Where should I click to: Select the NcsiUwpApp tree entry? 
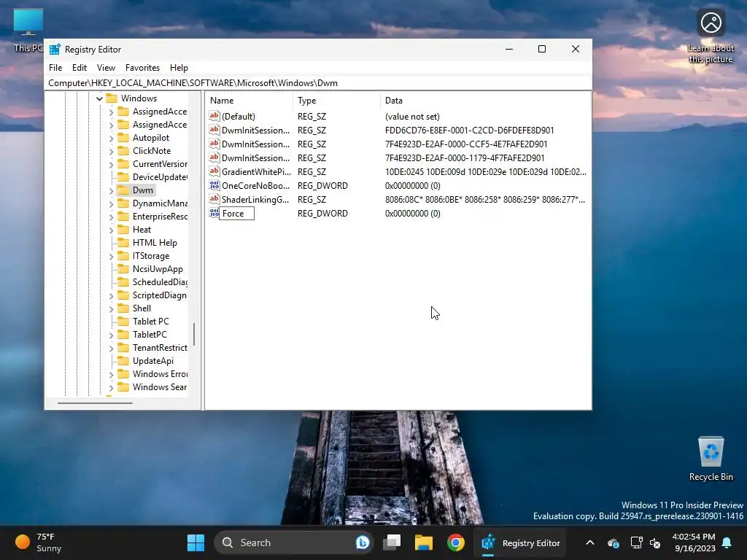158,268
